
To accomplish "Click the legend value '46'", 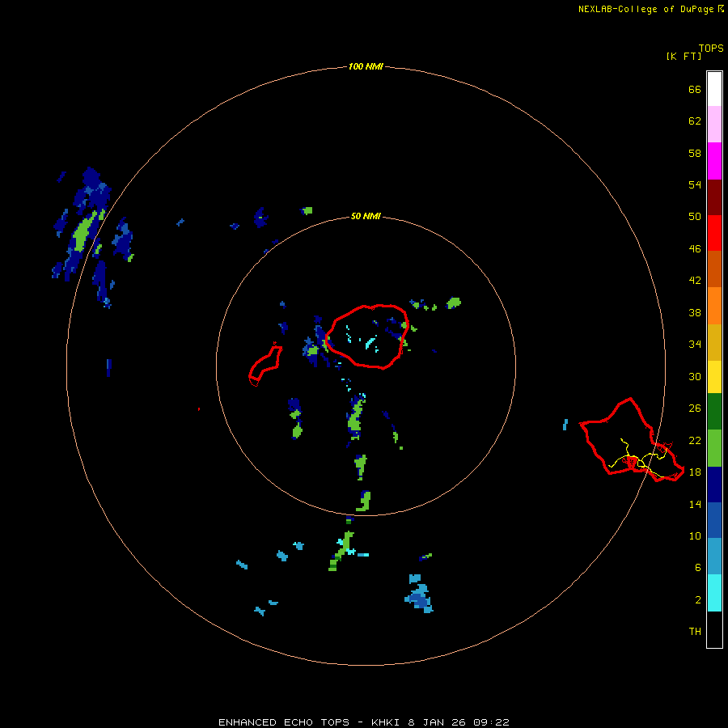I will coord(695,249).
